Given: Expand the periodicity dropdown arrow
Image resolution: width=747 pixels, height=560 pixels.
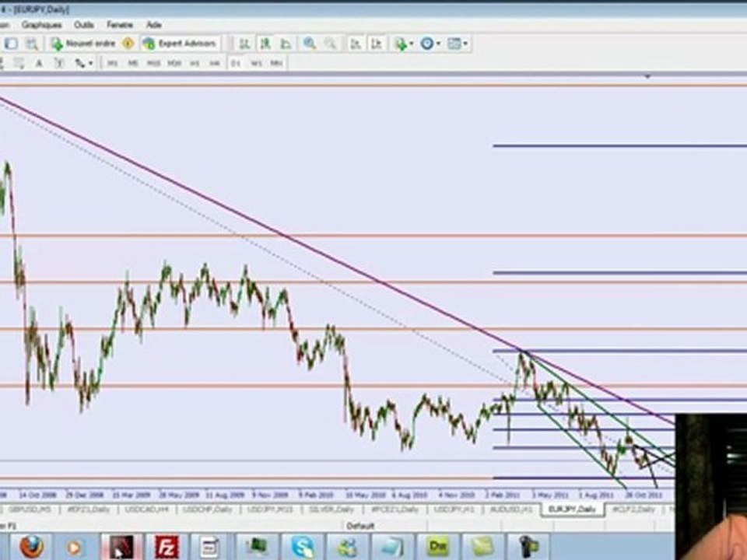Looking at the screenshot, I should [438, 44].
